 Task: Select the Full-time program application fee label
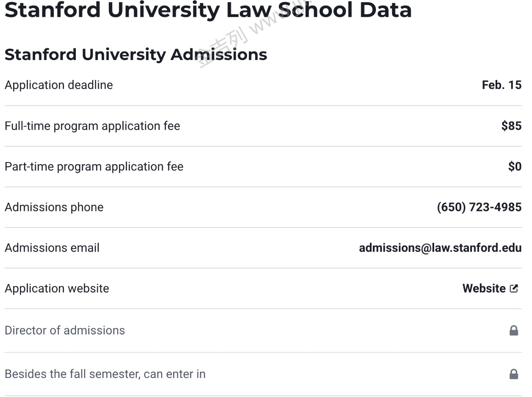click(x=92, y=126)
